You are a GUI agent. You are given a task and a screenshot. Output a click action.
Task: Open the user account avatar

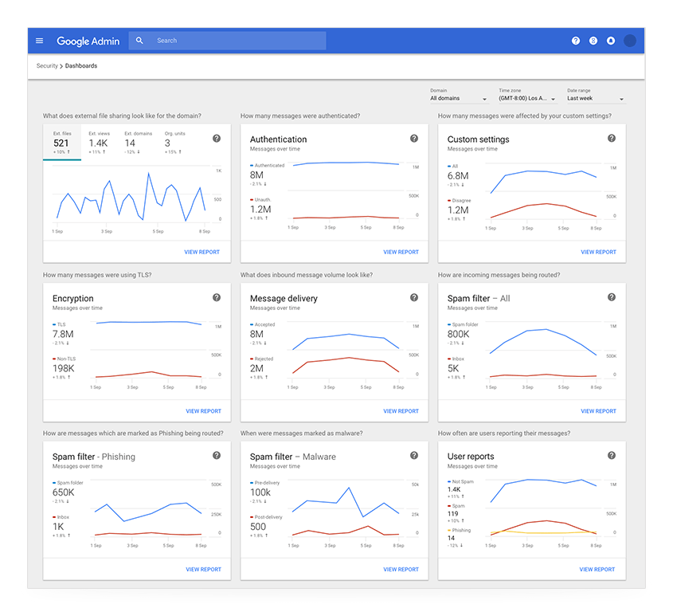630,41
